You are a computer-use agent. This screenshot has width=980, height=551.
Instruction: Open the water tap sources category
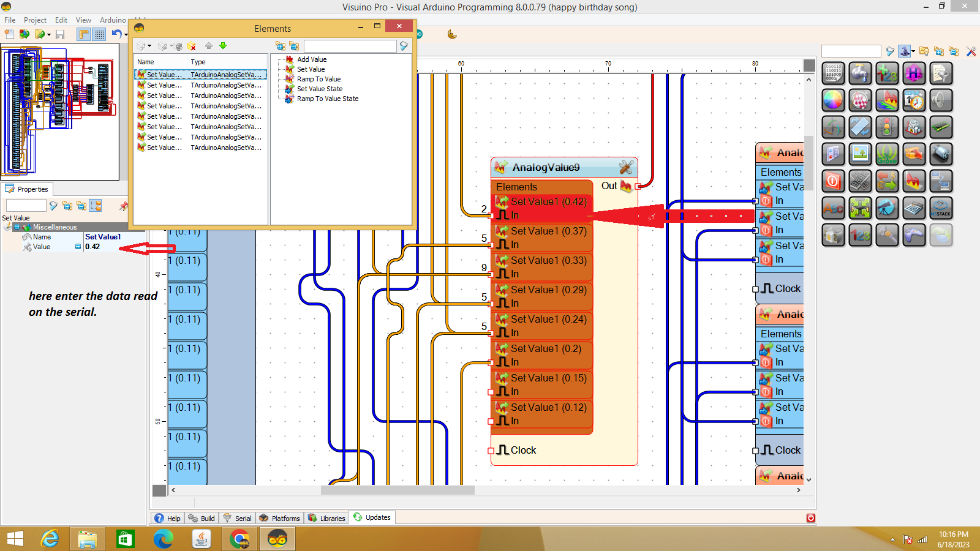(860, 73)
